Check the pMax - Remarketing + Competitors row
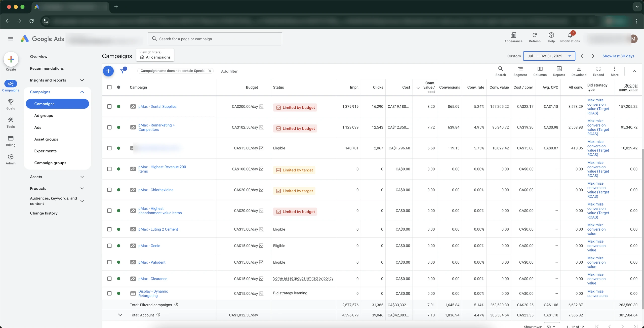 point(109,127)
